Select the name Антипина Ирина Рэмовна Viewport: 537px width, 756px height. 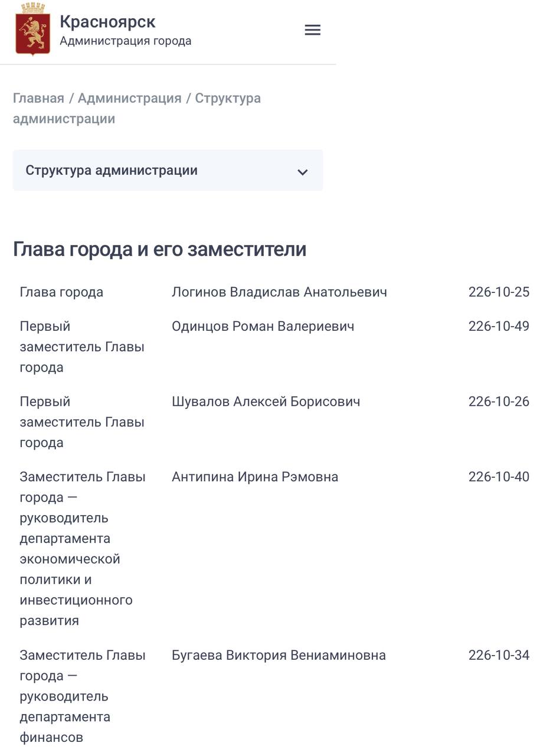[255, 477]
